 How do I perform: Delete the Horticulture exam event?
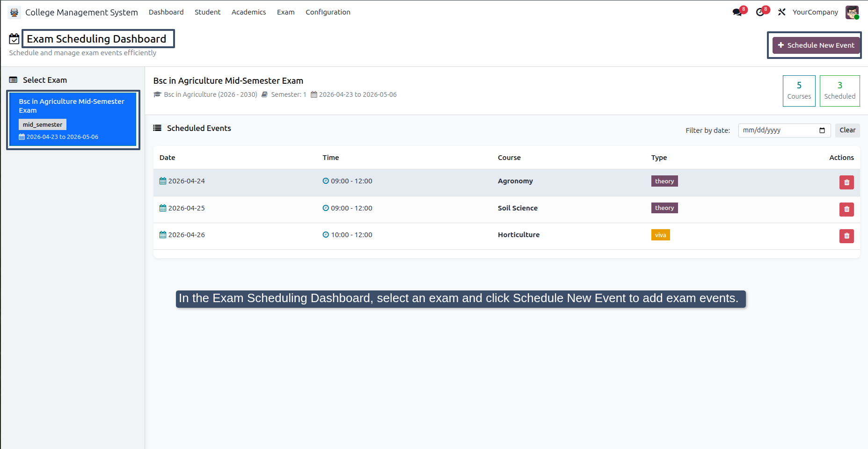(846, 236)
